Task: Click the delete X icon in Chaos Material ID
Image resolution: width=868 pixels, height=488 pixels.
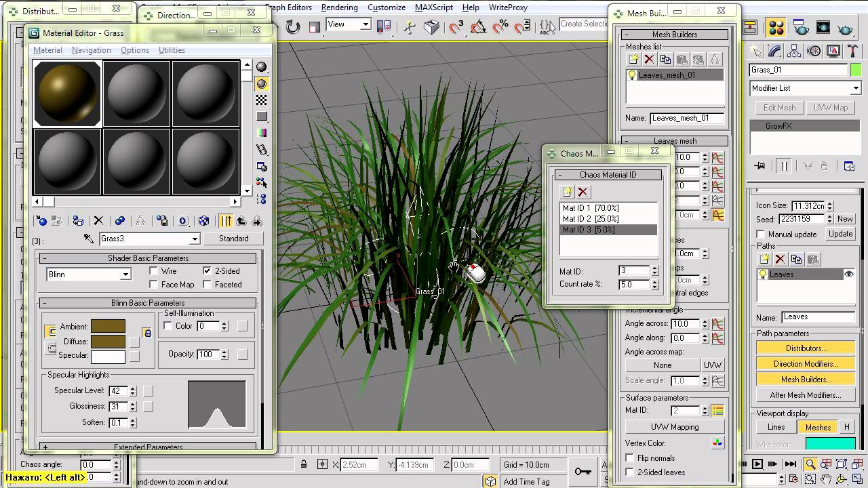Action: pyautogui.click(x=583, y=192)
